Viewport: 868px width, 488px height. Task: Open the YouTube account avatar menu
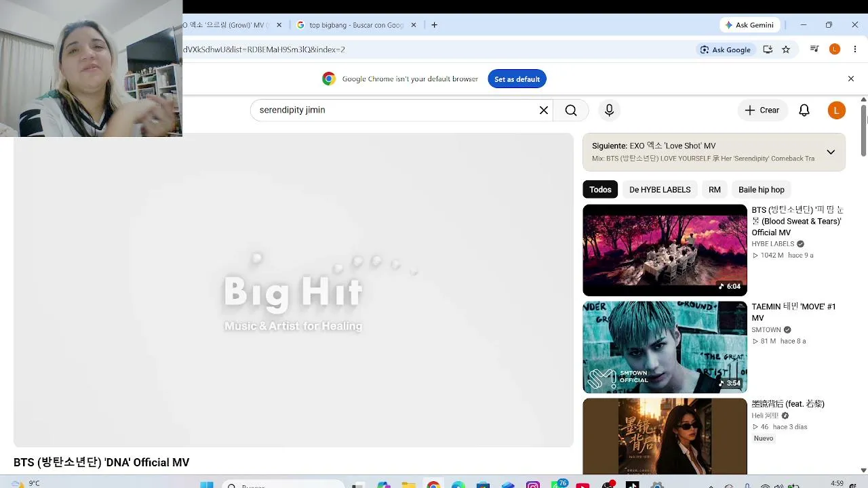click(x=836, y=110)
